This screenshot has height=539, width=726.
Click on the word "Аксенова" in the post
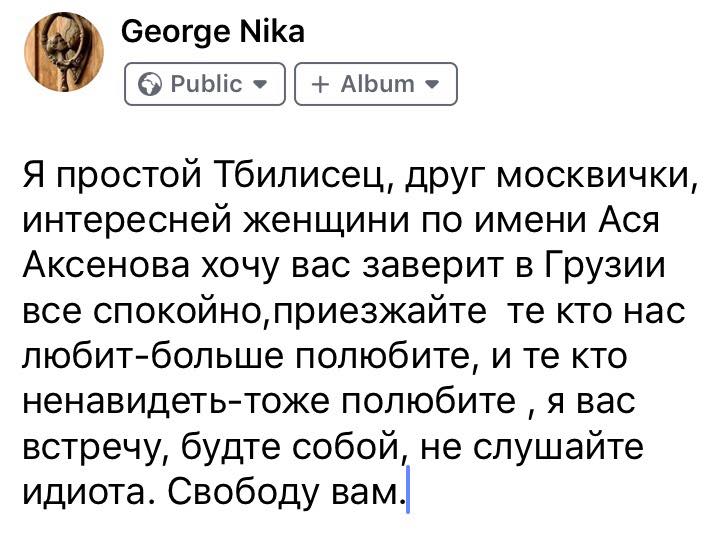point(106,266)
